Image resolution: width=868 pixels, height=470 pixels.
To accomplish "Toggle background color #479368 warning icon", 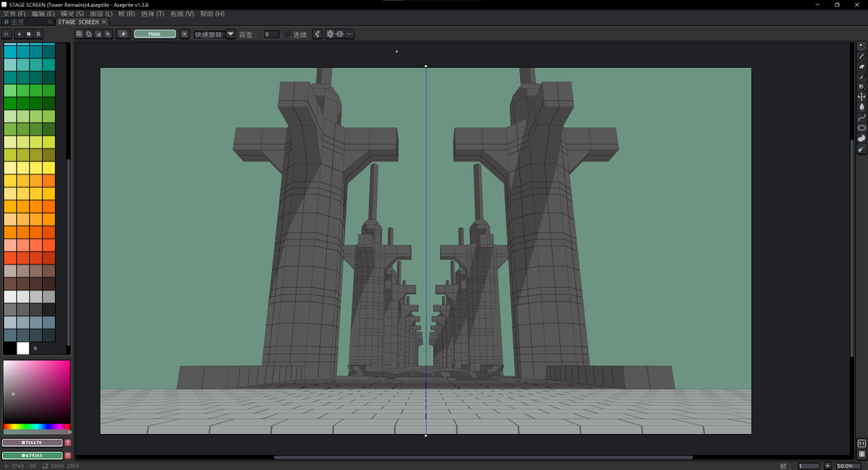I will pos(67,456).
